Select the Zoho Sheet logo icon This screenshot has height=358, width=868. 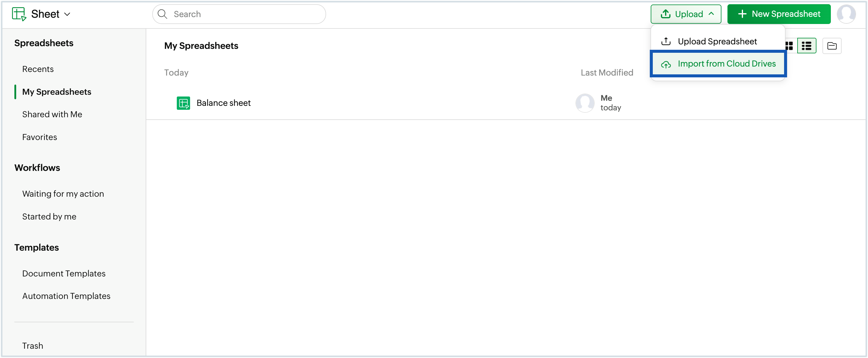pyautogui.click(x=19, y=14)
